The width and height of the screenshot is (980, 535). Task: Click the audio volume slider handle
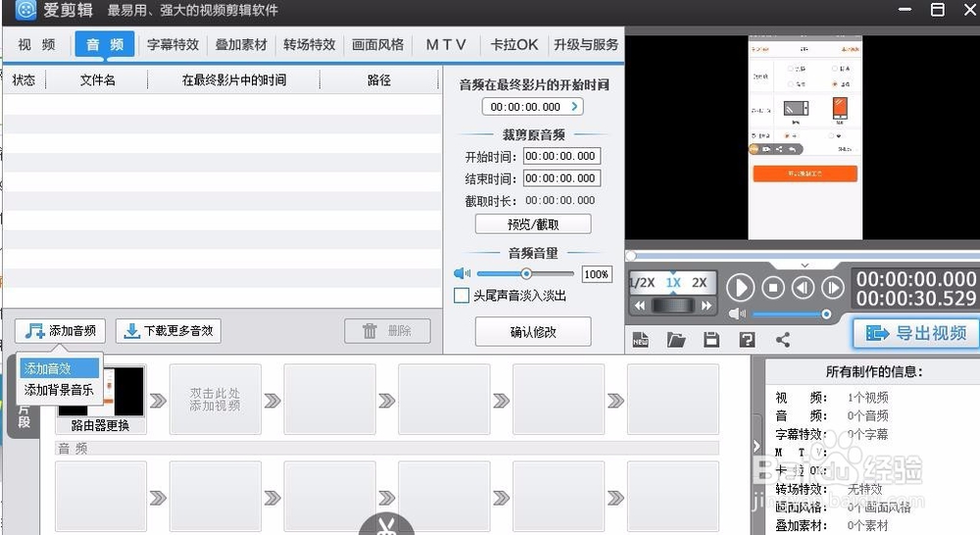coord(526,273)
